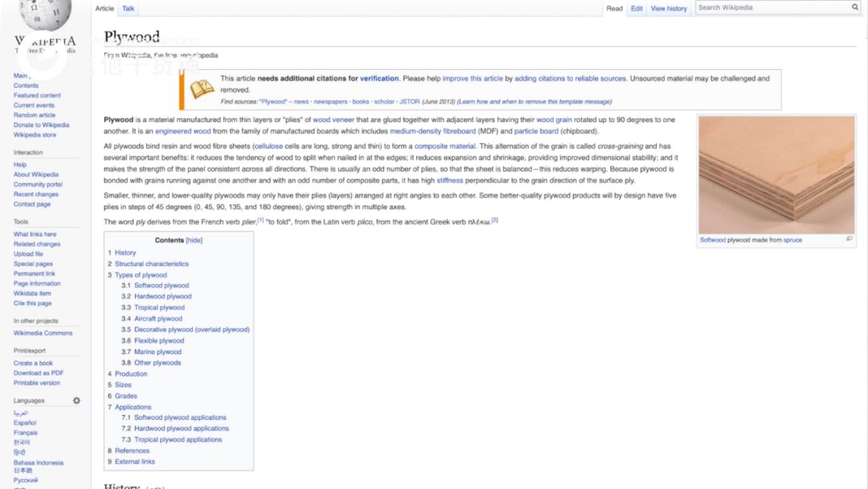Image resolution: width=868 pixels, height=489 pixels.
Task: Open the Languages settings gear
Action: 76,401
